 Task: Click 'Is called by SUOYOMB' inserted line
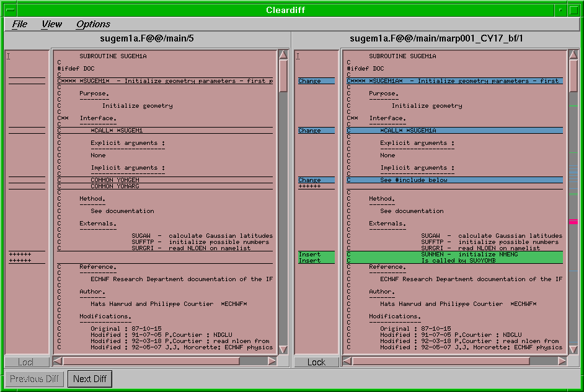(x=454, y=261)
